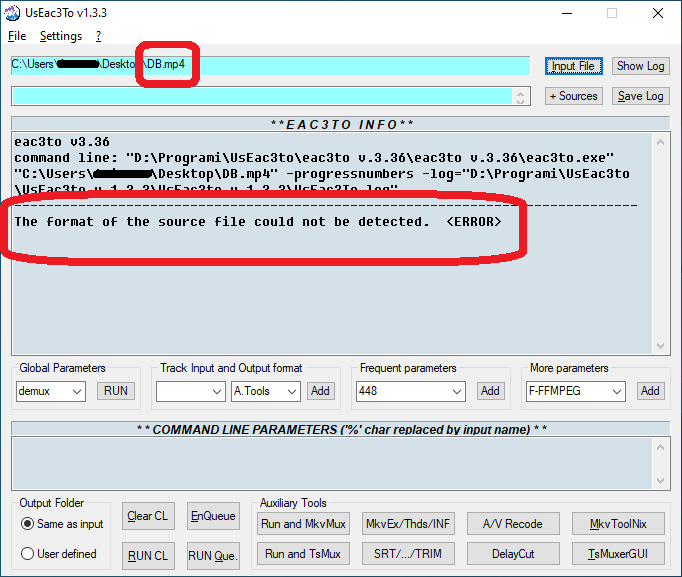Screen dimensions: 682x577
Task: Click the RUN CL button
Action: (x=148, y=556)
